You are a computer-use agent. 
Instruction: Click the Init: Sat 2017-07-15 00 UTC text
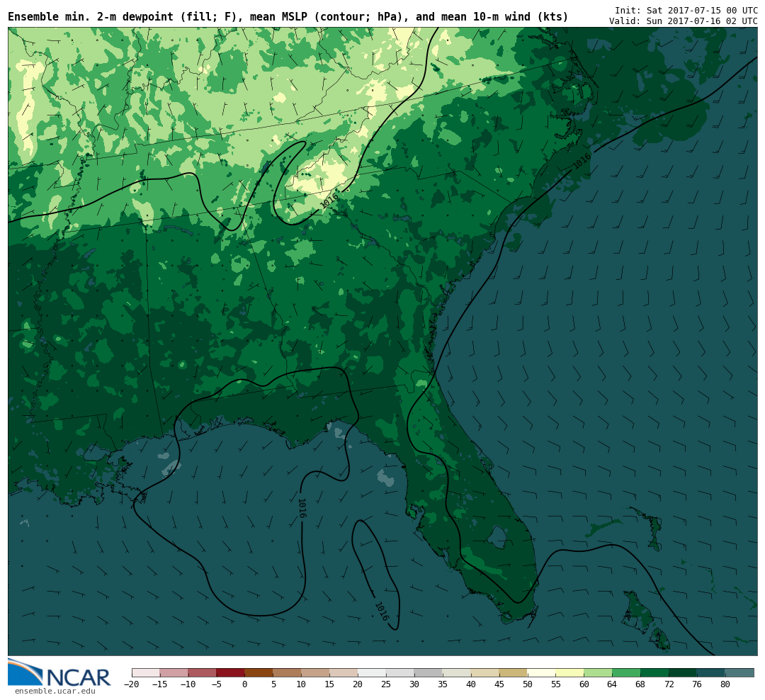tap(686, 10)
